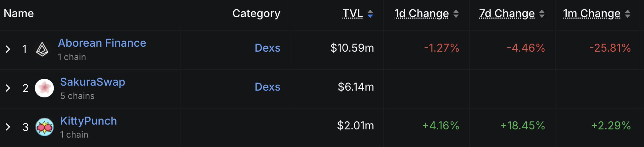
Task: Click the KittyPunch protocol icon
Action: point(44,127)
